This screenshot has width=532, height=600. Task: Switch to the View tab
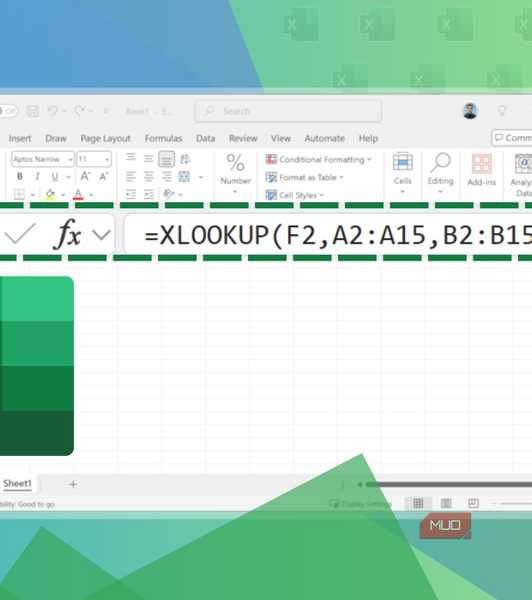pyautogui.click(x=281, y=139)
